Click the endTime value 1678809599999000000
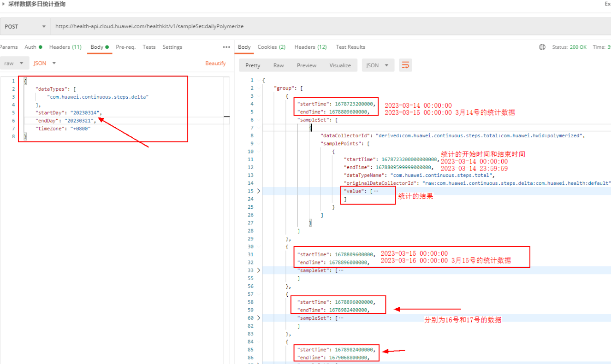This screenshot has width=611, height=364. coord(403,167)
